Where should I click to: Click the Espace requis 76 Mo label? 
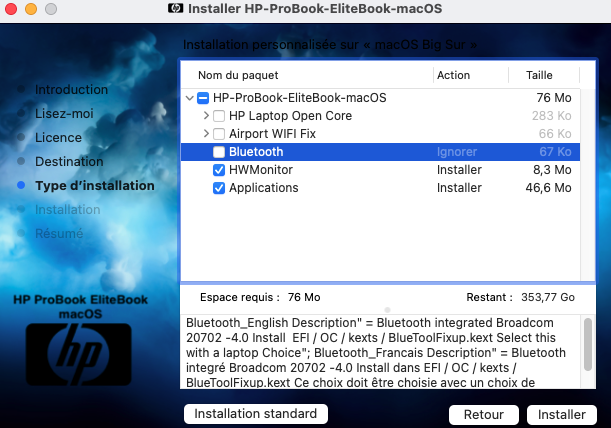click(260, 297)
